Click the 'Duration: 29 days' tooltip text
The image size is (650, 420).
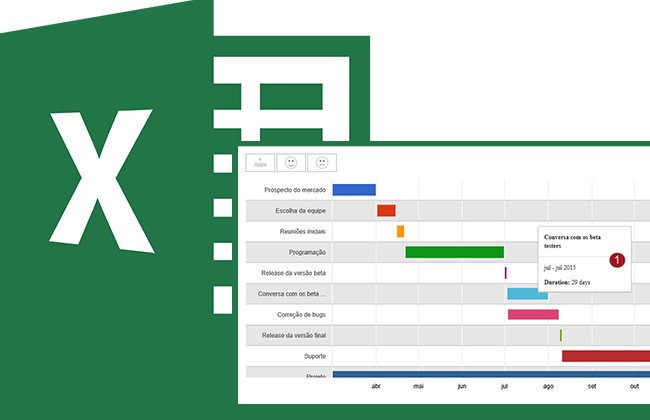point(567,282)
